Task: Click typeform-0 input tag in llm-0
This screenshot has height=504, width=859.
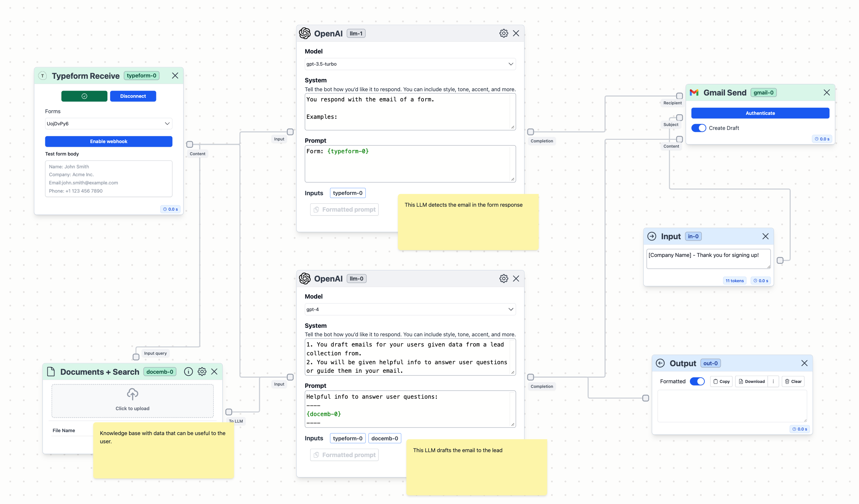Action: 348,438
